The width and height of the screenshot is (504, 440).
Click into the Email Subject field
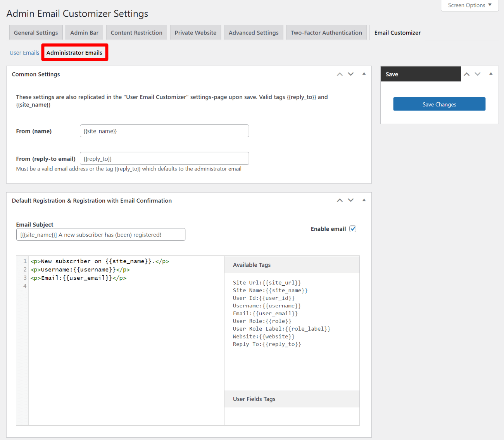click(101, 235)
